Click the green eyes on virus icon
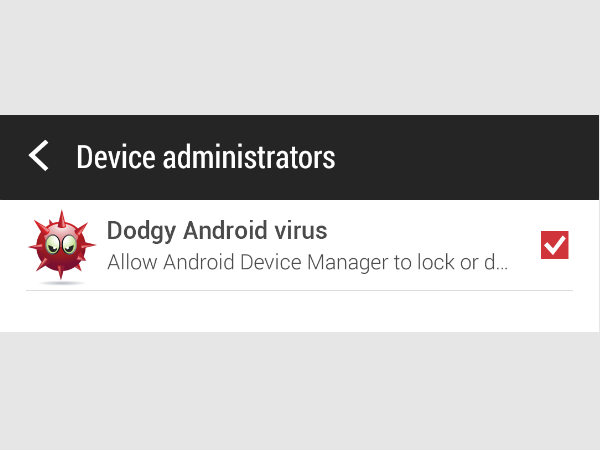 59,242
